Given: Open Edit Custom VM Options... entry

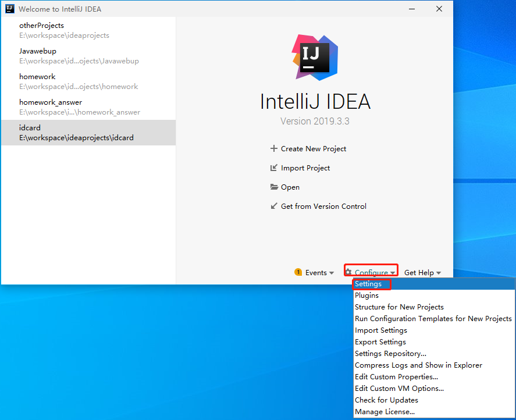Looking at the screenshot, I should click(x=434, y=389).
